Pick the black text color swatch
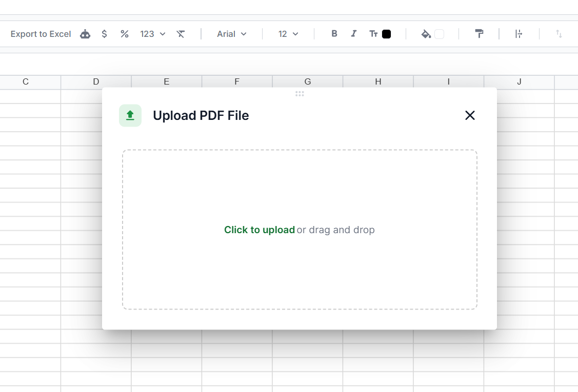Viewport: 578px width, 392px height. click(x=386, y=34)
